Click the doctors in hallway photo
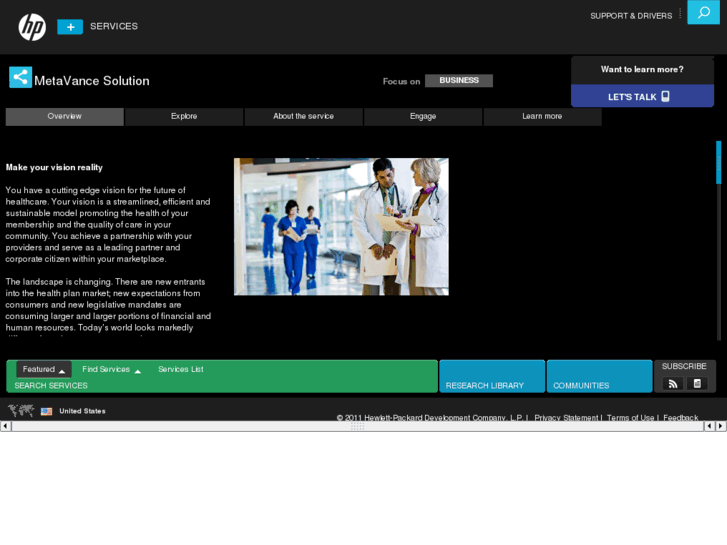The width and height of the screenshot is (727, 545). [x=341, y=226]
